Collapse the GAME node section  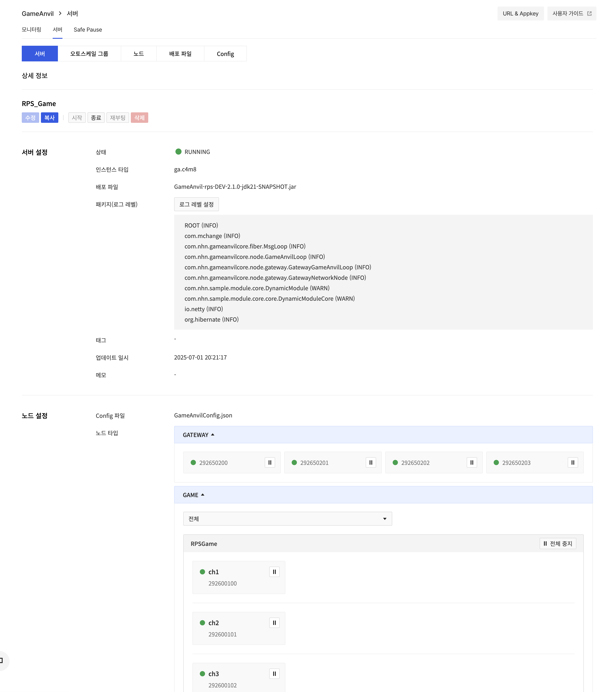click(x=193, y=495)
